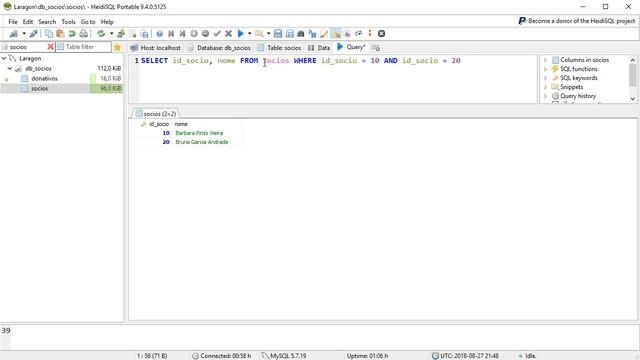Open the Find dropdown arrow
The image size is (640, 360).
click(269, 34)
